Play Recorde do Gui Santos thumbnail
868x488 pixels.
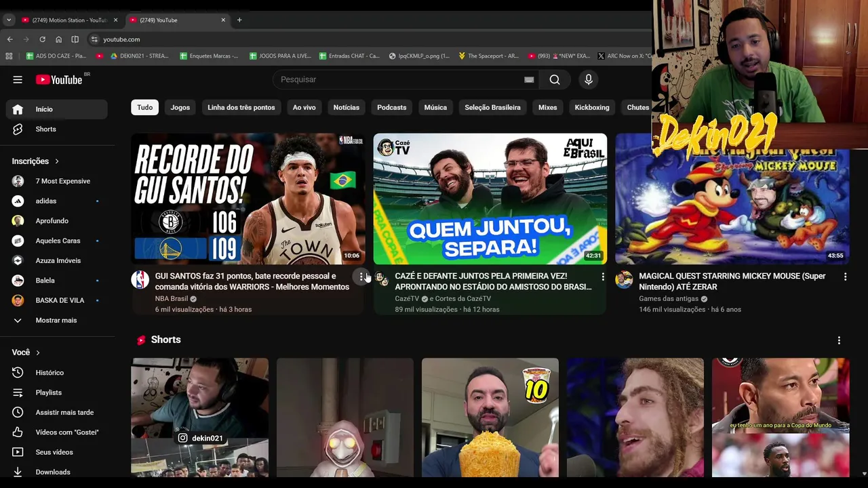tap(248, 199)
